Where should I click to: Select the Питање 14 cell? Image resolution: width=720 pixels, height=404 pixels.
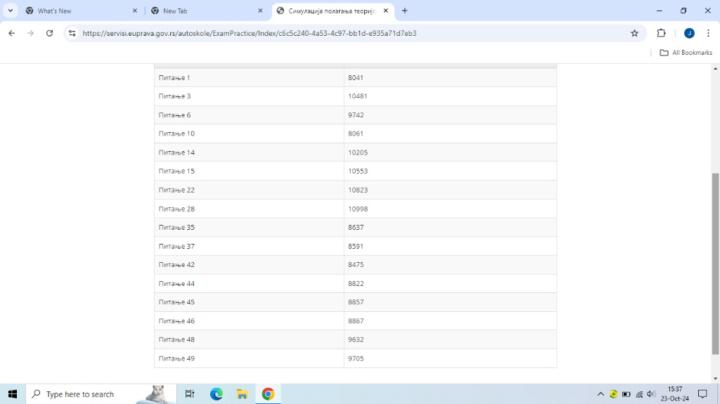point(249,152)
